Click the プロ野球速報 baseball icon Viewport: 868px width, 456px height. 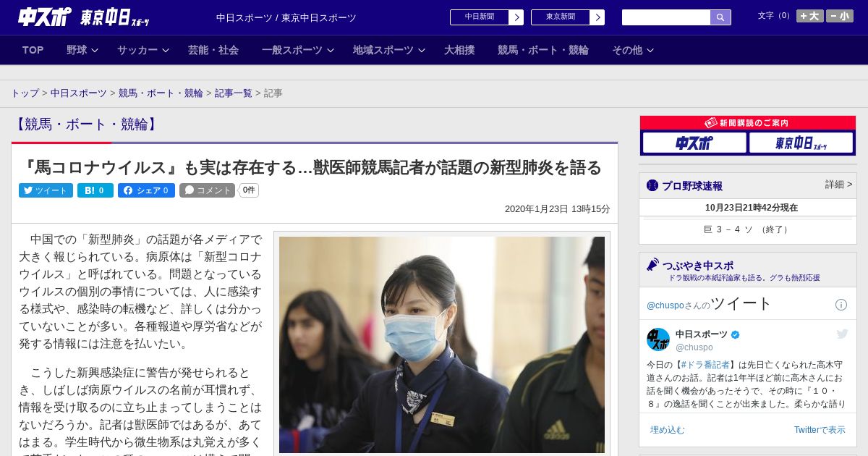click(x=652, y=185)
